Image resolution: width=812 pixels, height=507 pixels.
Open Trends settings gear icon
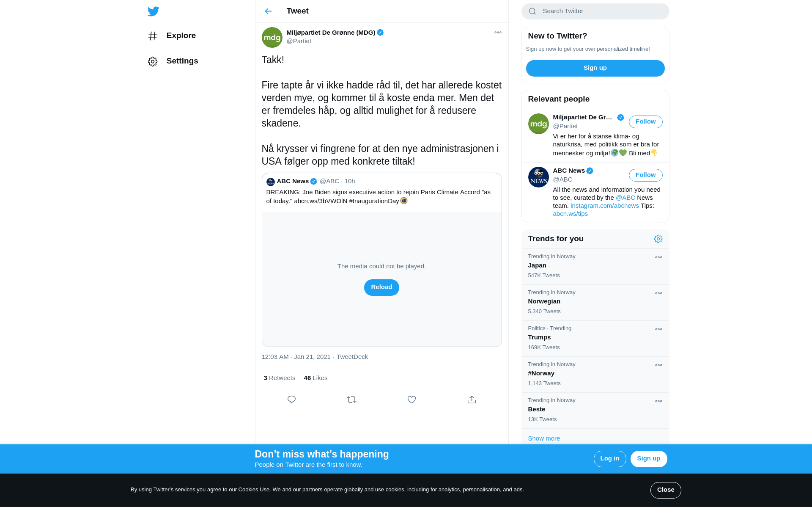tap(658, 239)
